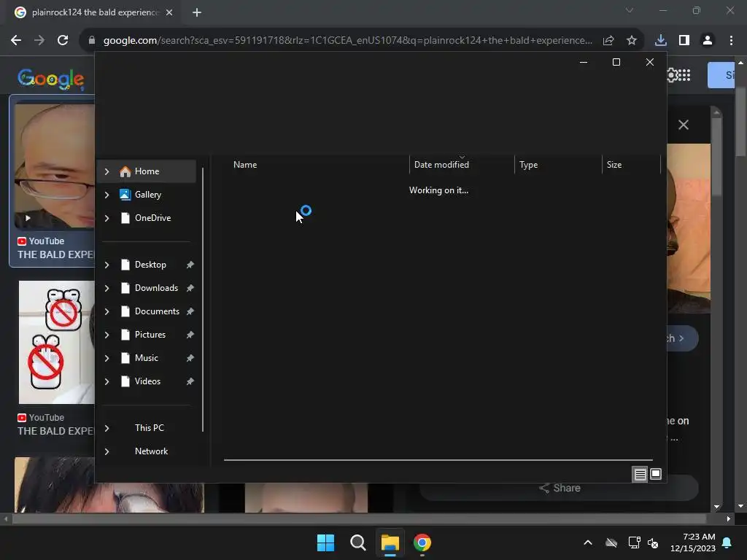Expand the Pictures tree node chevron

click(107, 335)
